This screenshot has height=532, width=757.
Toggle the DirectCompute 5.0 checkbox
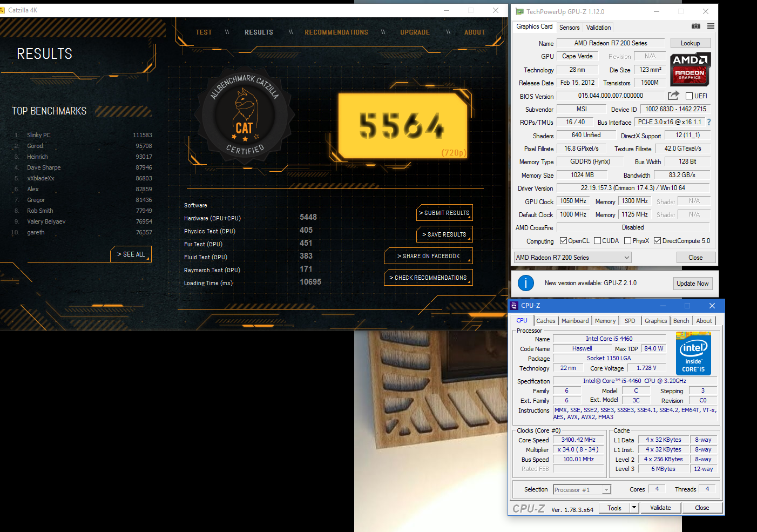pos(657,241)
